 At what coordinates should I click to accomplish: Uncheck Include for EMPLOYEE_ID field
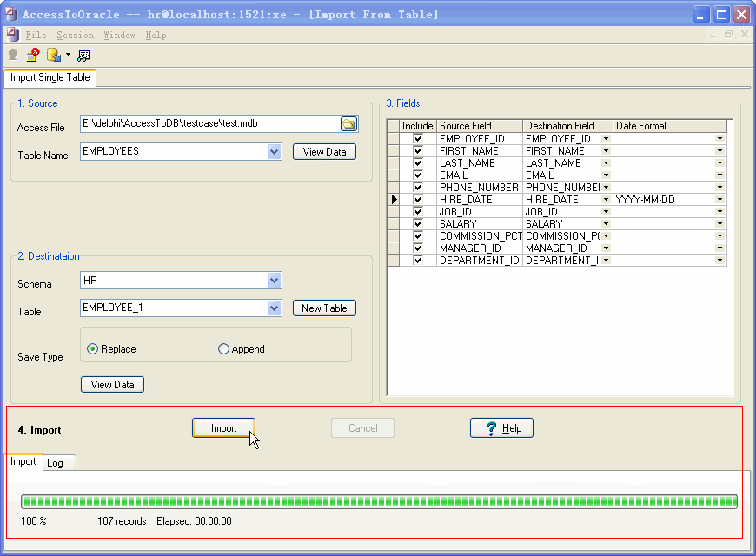(x=418, y=139)
